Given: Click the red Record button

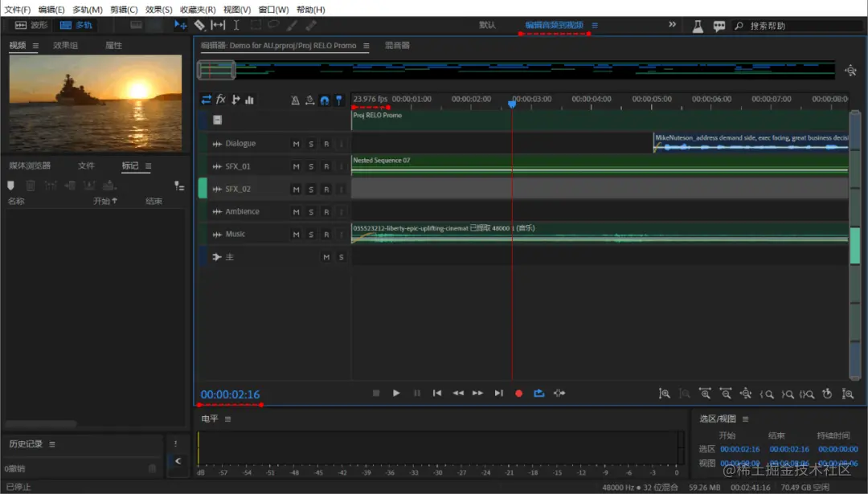Looking at the screenshot, I should tap(518, 394).
